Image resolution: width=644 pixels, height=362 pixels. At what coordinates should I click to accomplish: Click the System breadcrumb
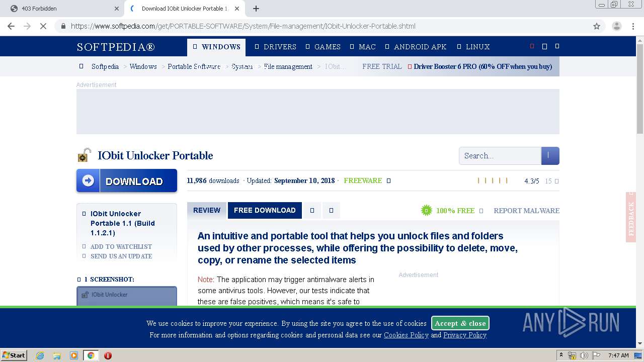tap(242, 66)
